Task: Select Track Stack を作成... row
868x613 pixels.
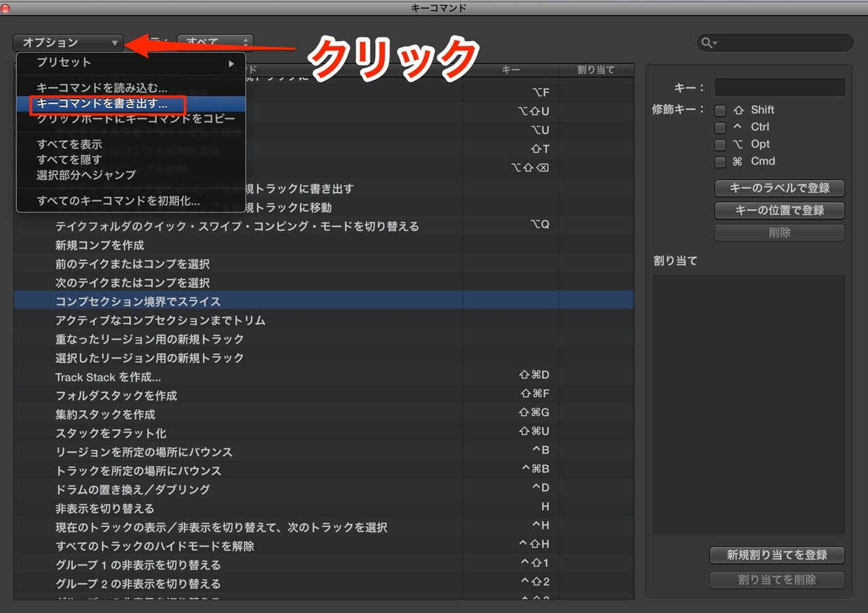Action: [324, 377]
